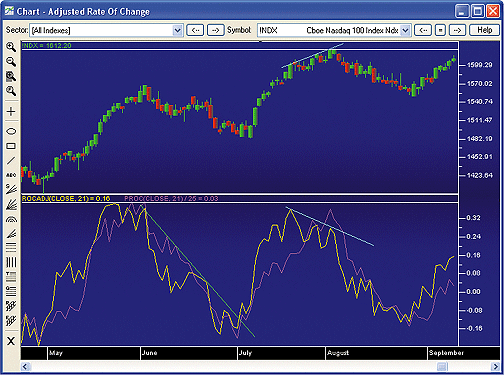504x375 pixels.
Task: Click inside the INDX symbol field
Action: tap(329, 30)
